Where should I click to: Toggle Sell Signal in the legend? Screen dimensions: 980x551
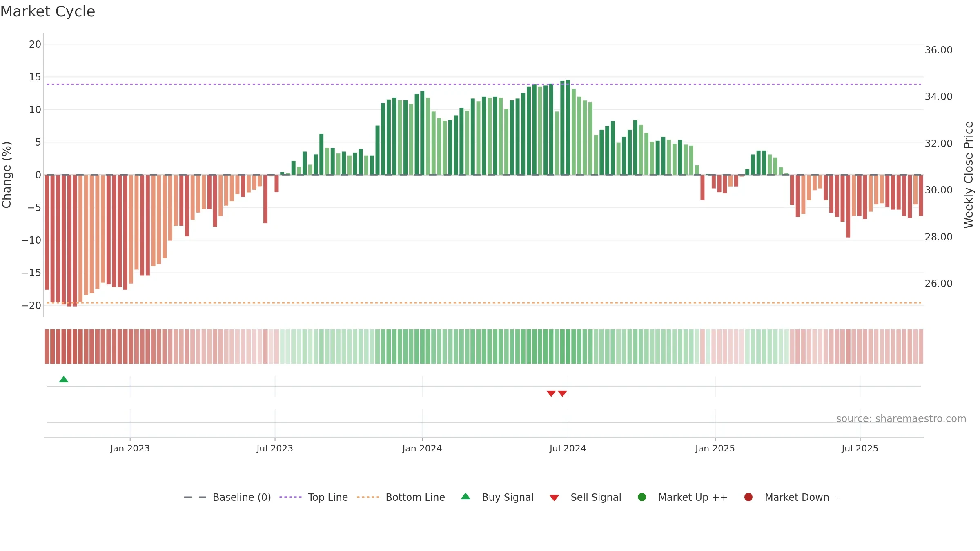(x=585, y=498)
